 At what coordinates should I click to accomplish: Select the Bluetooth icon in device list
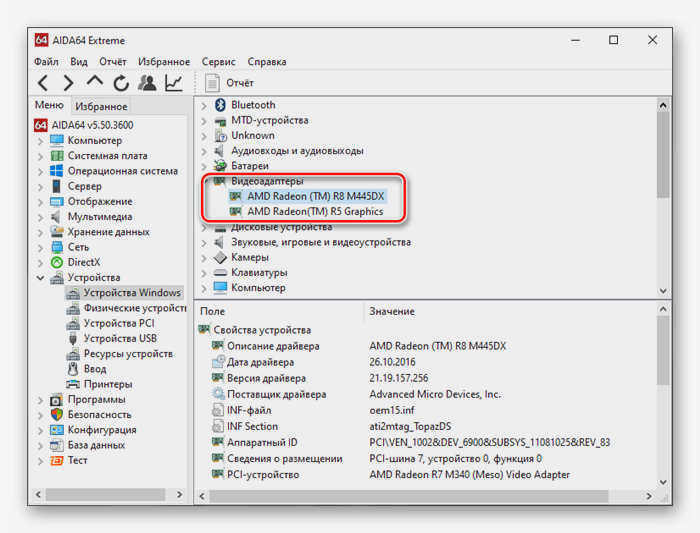pos(220,105)
